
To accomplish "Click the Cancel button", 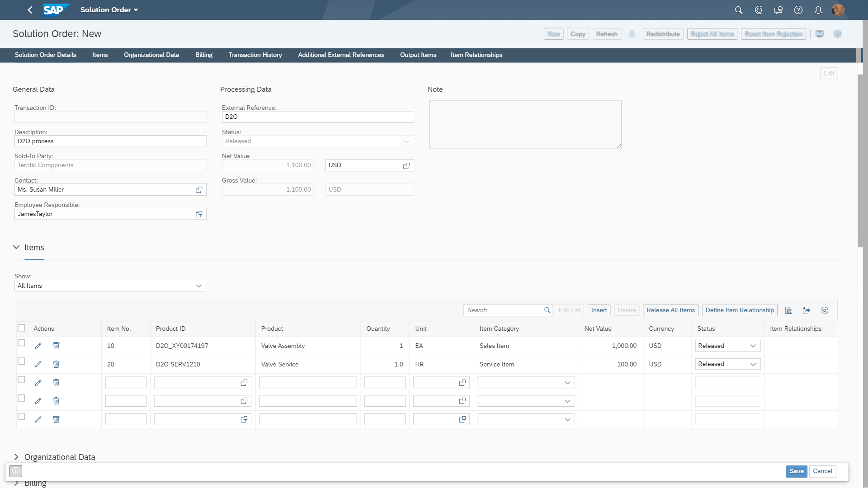I will [x=822, y=471].
